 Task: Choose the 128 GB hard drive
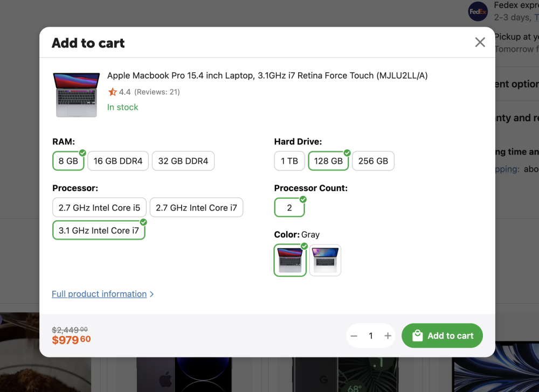[328, 161]
